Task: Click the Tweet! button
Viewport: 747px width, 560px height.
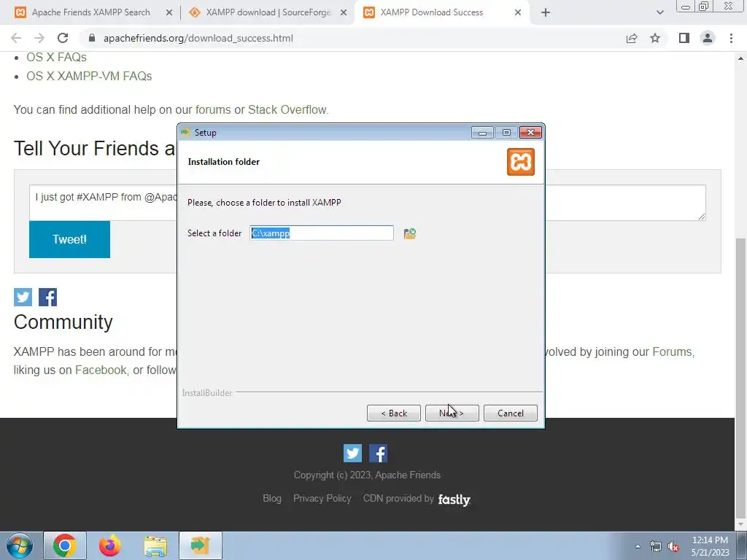Action: [x=69, y=239]
